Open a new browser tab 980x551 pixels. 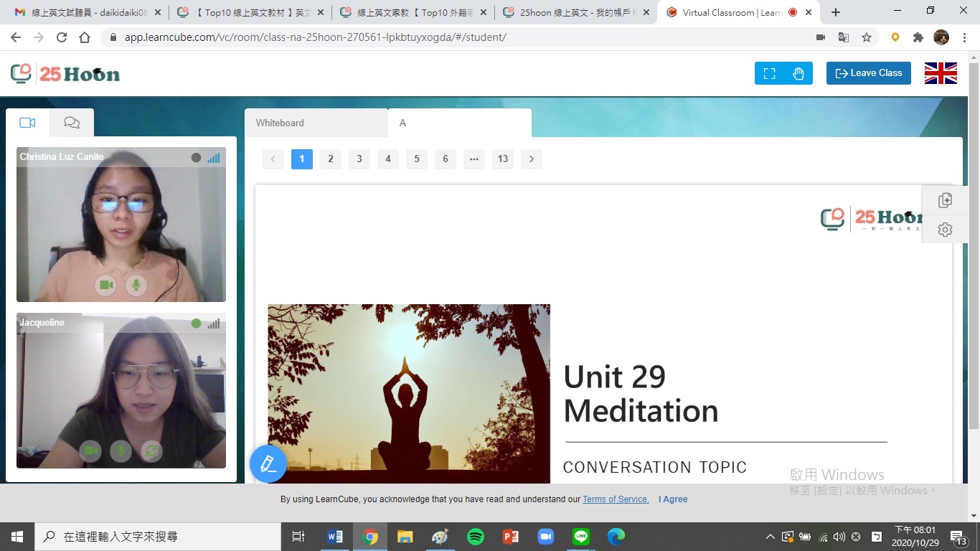coord(836,12)
